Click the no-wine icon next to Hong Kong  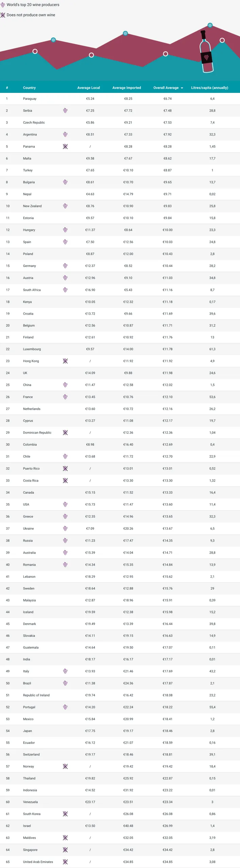pos(65,361)
